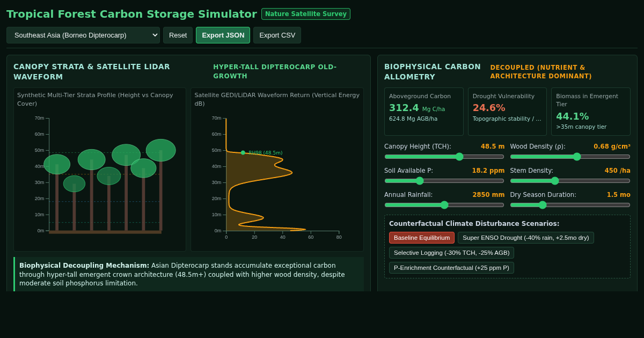Open the Southeast Asia region dropdown

(83, 35)
